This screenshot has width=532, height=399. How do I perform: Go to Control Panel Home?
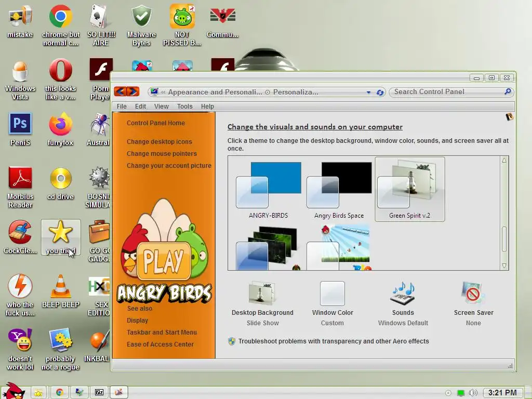[156, 123]
